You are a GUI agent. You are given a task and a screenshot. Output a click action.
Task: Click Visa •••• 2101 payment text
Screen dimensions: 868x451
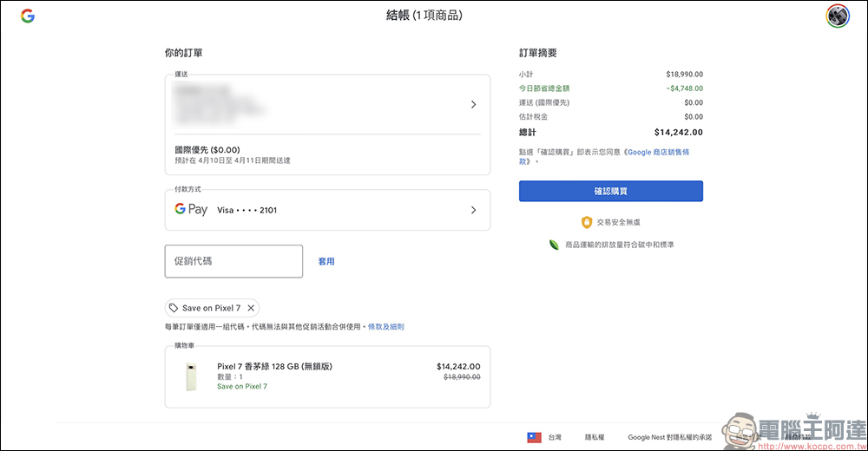pos(247,210)
